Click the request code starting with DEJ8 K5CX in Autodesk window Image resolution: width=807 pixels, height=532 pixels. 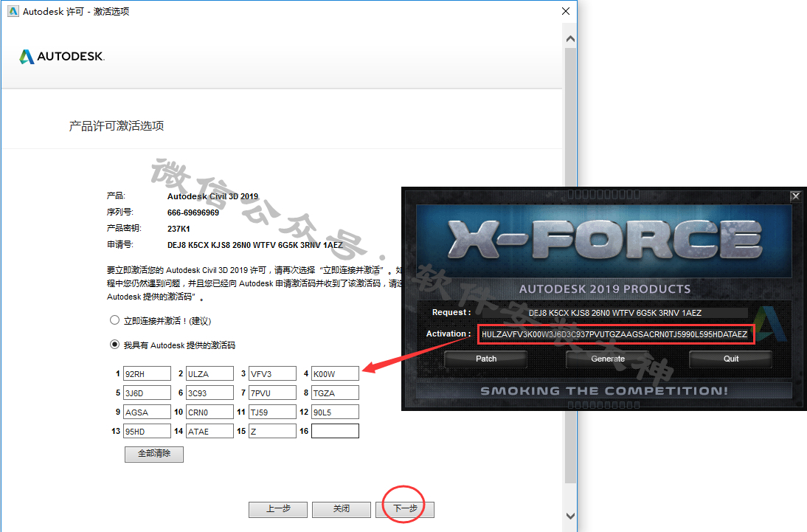[254, 245]
